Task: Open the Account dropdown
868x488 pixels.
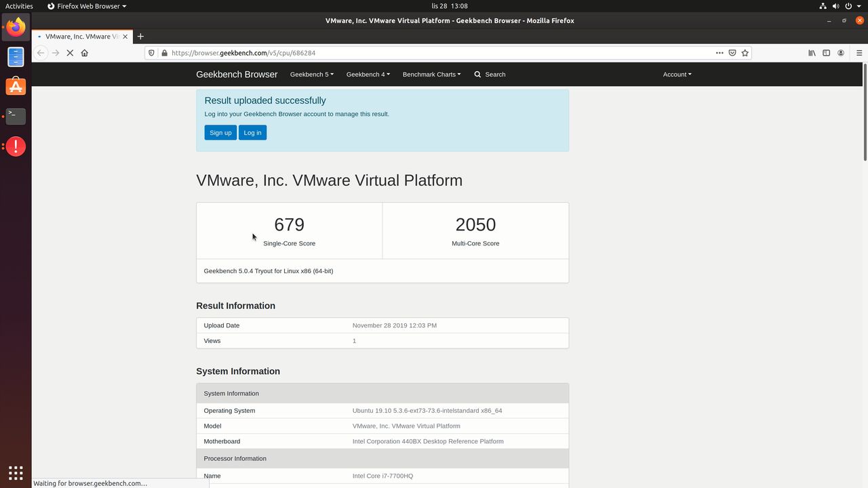Action: tap(677, 75)
